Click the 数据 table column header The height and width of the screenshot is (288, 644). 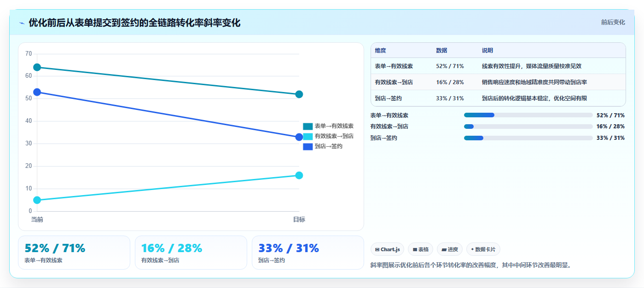point(441,51)
